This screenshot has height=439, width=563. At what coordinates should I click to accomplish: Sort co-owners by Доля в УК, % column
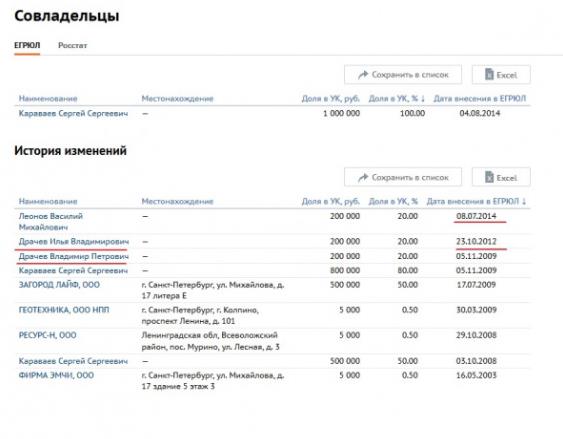(397, 98)
